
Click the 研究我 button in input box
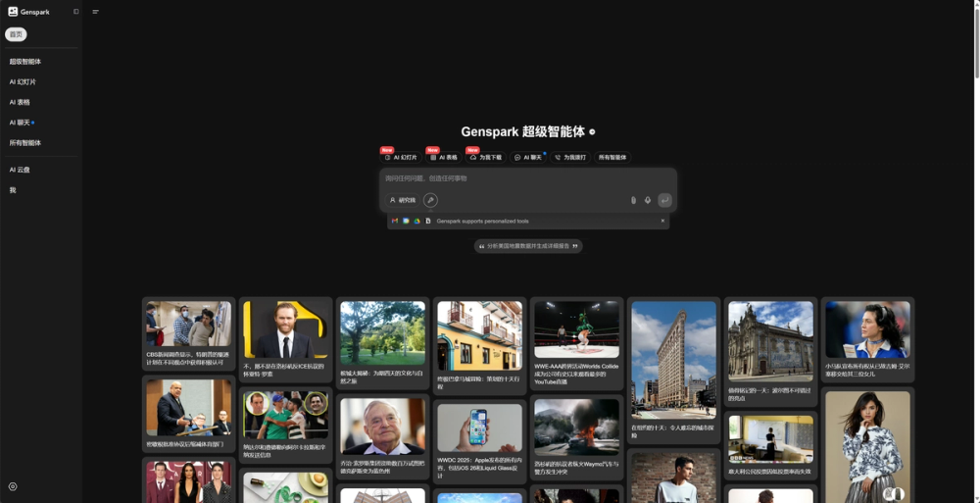click(403, 200)
